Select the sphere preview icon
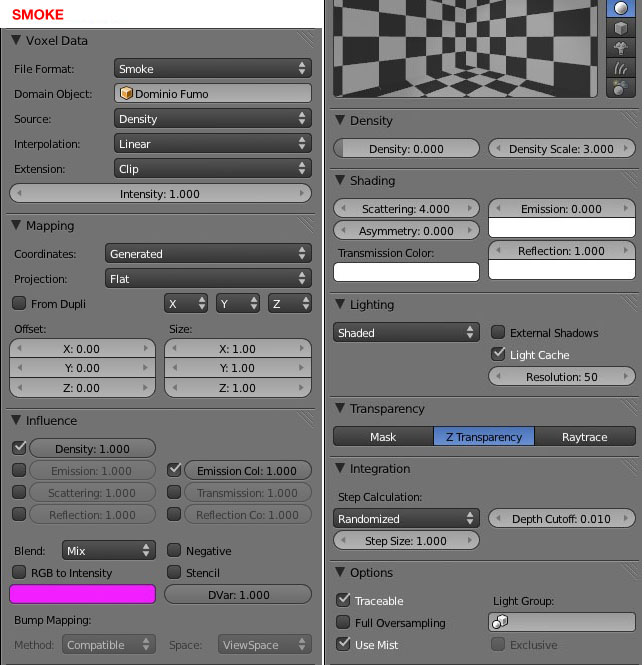 pos(621,8)
